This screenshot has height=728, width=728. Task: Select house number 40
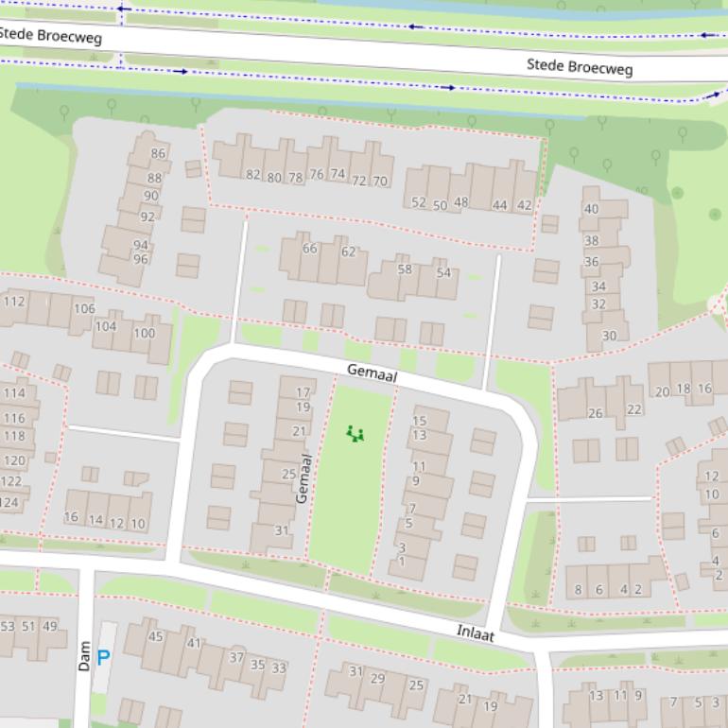pos(591,209)
